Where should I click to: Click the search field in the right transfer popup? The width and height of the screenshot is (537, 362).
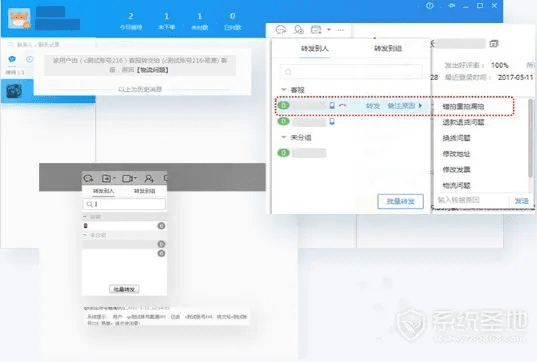click(351, 72)
